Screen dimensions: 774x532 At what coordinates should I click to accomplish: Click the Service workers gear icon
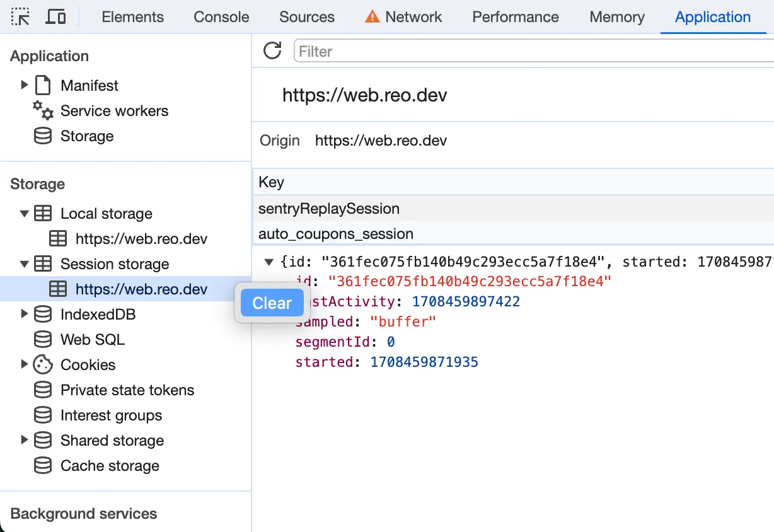click(43, 111)
